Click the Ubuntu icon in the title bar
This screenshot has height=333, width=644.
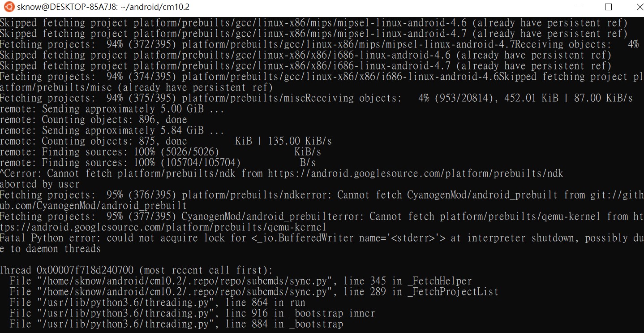9,7
